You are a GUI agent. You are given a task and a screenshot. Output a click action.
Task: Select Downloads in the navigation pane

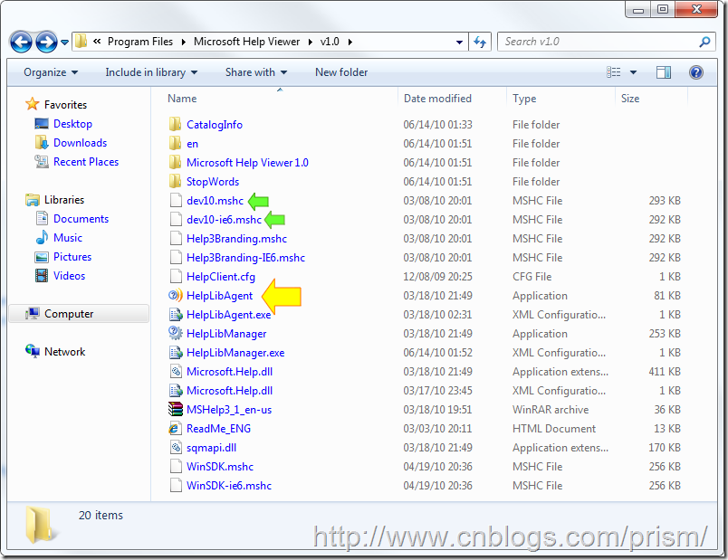80,143
